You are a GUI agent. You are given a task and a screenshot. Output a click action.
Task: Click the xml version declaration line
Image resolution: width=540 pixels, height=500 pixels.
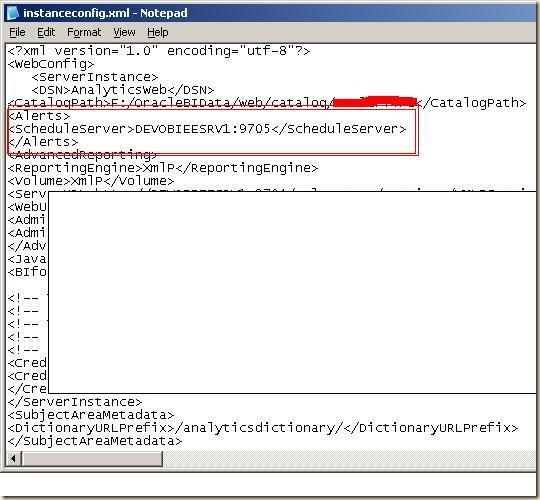(159, 51)
